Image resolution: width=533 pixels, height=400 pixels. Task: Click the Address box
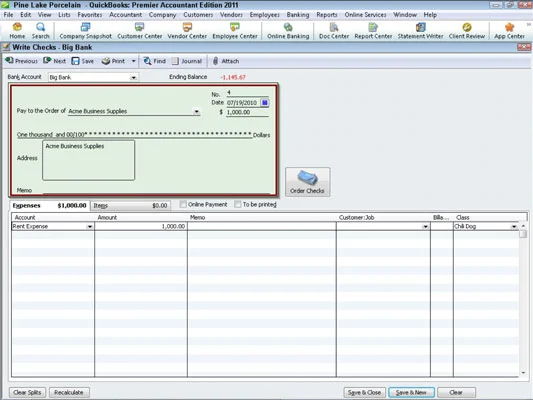point(88,160)
